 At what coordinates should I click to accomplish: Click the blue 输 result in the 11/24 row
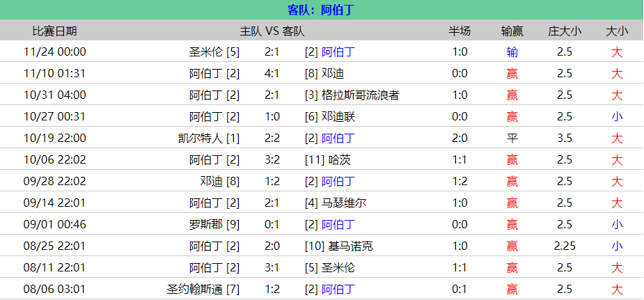(x=512, y=52)
